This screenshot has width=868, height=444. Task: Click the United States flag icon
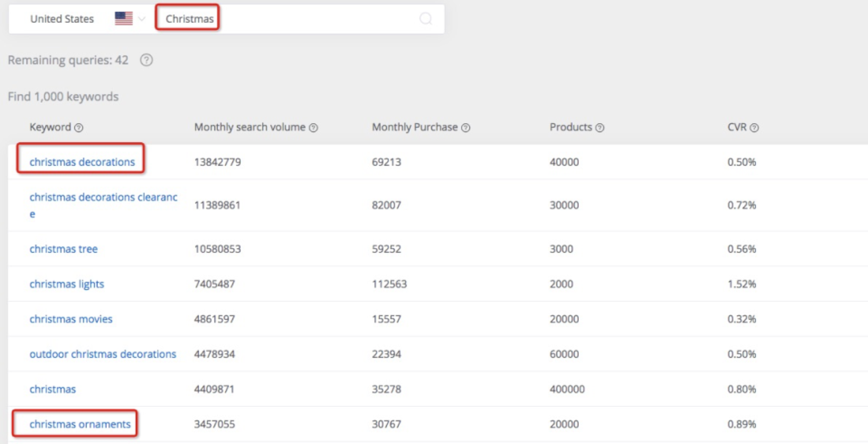pos(124,19)
